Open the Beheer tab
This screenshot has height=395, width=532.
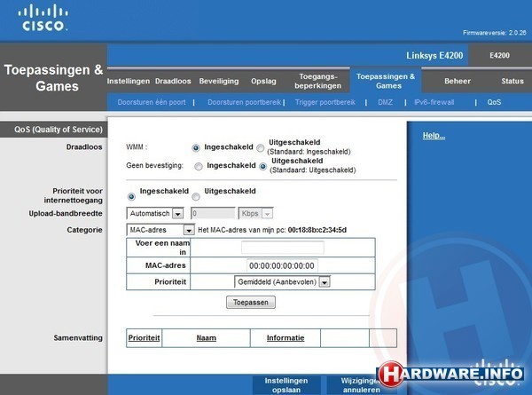[458, 81]
